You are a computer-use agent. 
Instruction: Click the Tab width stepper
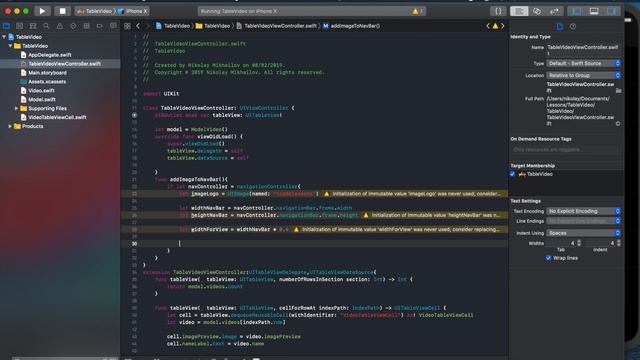[579, 243]
